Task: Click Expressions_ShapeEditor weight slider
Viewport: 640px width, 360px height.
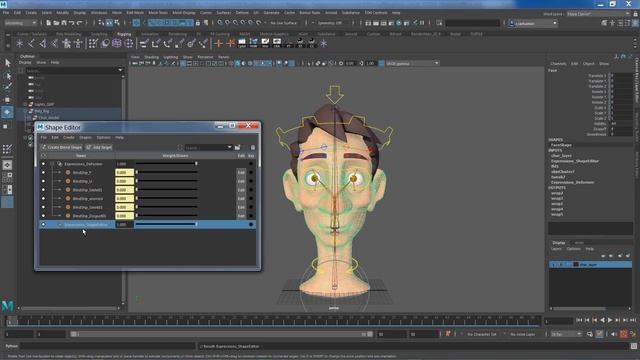Action: point(167,224)
